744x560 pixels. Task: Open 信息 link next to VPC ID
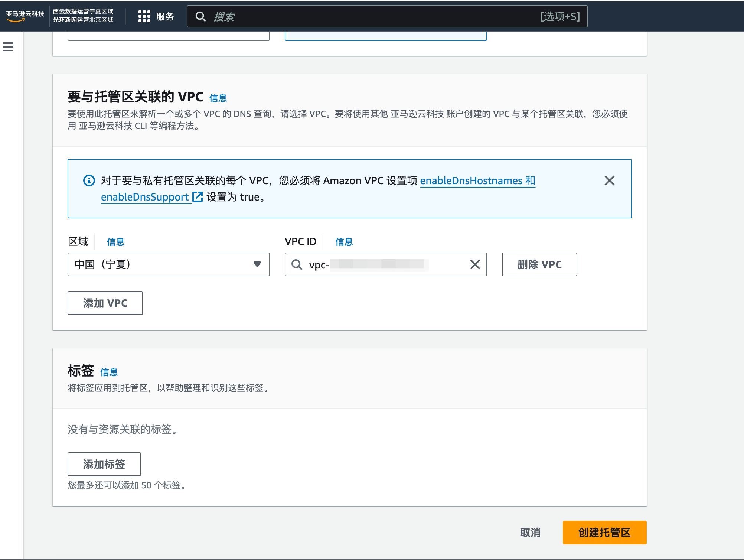coord(344,242)
